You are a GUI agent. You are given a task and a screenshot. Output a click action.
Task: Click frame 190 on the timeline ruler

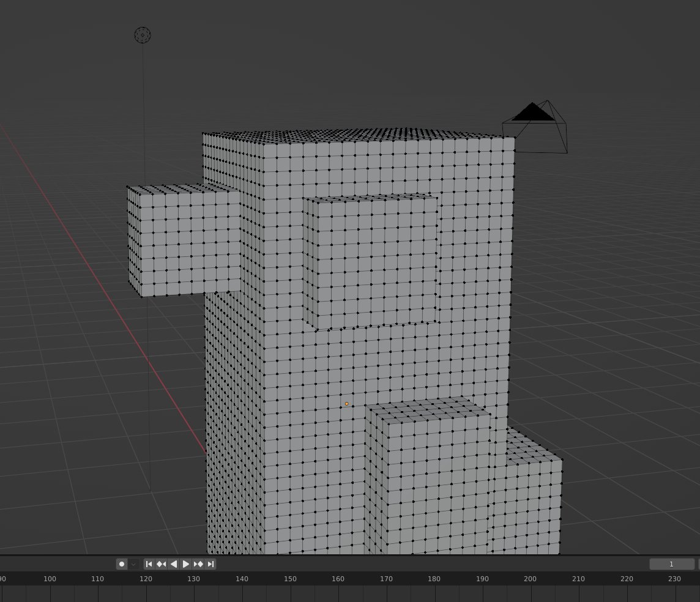482,579
